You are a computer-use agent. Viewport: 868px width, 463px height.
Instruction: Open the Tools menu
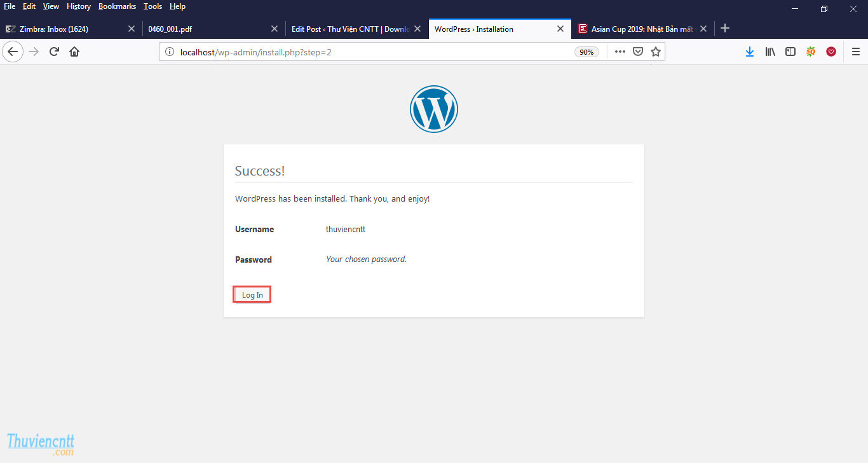[x=153, y=6]
